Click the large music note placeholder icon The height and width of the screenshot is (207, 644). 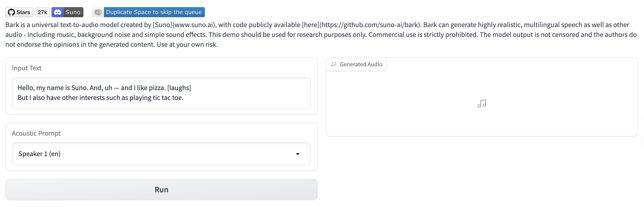click(x=482, y=103)
